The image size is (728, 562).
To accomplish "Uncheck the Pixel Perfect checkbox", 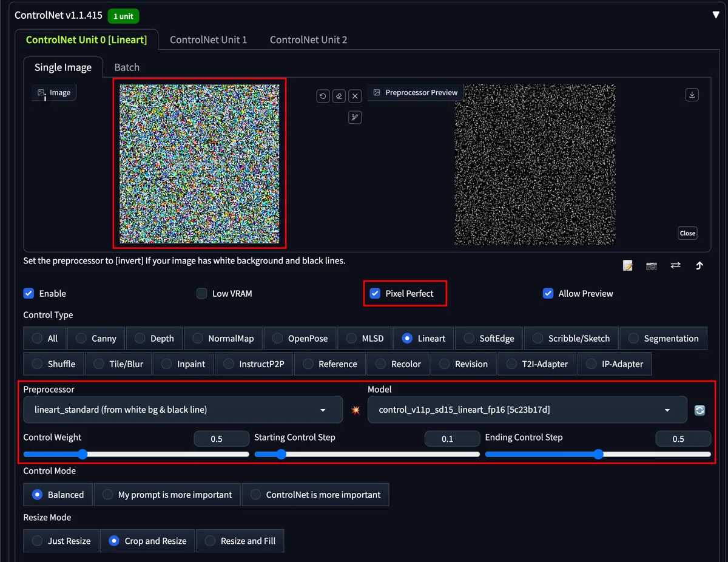I will click(x=375, y=293).
